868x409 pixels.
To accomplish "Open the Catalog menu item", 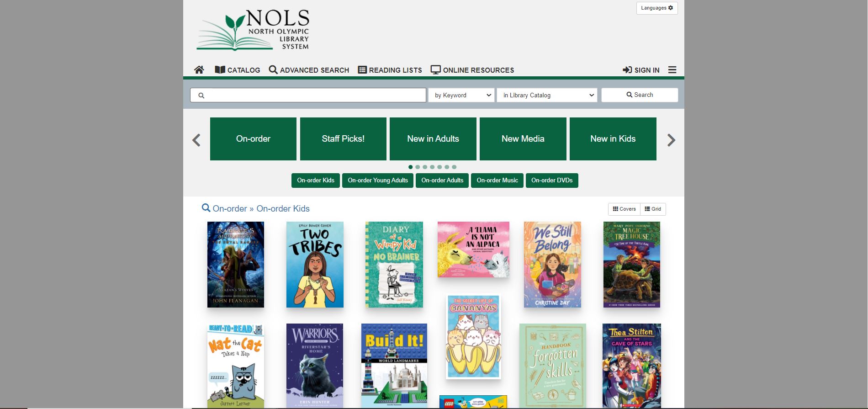I will 238,70.
